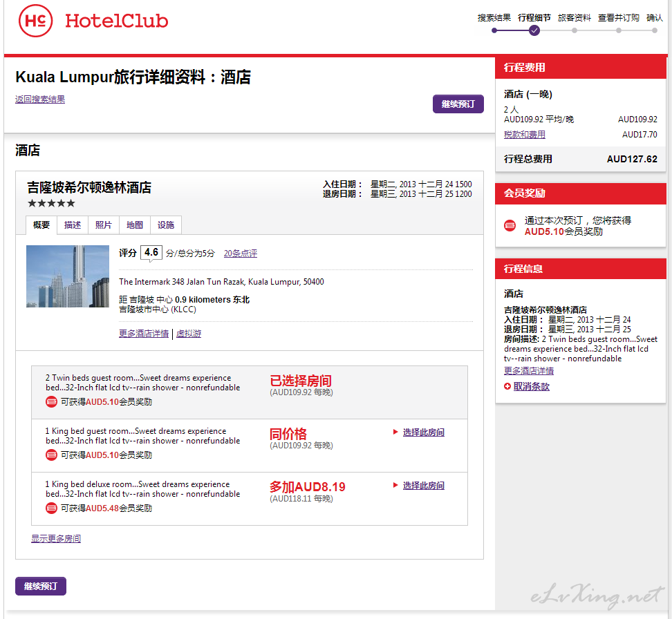This screenshot has width=672, height=619.
Task: Click 更多酒店详情 link under hotel address
Action: 144,333
